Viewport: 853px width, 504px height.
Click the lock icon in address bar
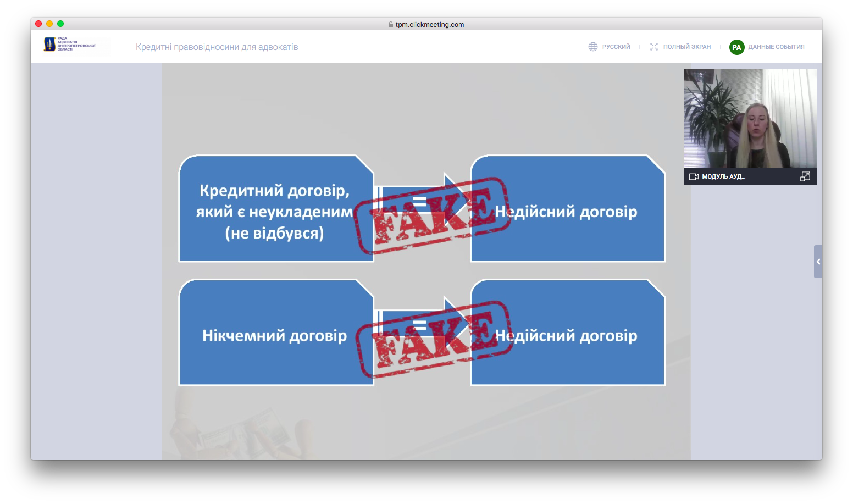[391, 24]
